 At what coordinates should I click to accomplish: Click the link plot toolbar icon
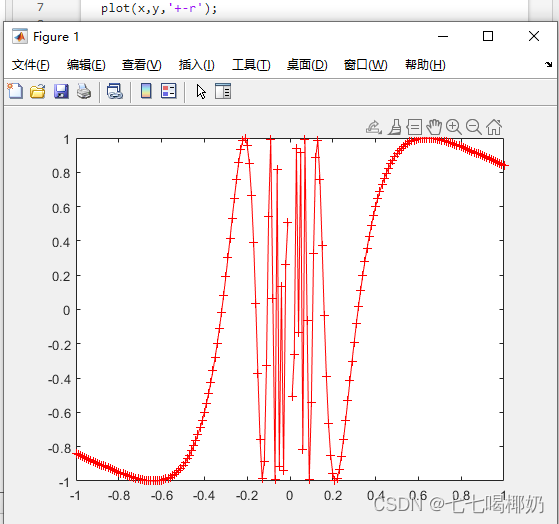115,92
